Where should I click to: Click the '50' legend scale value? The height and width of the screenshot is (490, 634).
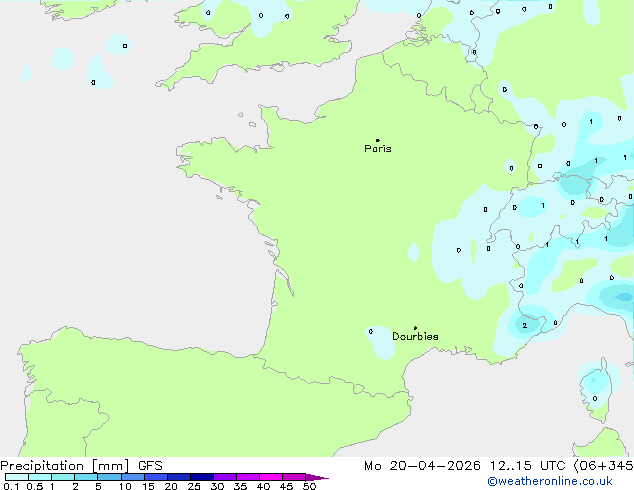pyautogui.click(x=309, y=486)
